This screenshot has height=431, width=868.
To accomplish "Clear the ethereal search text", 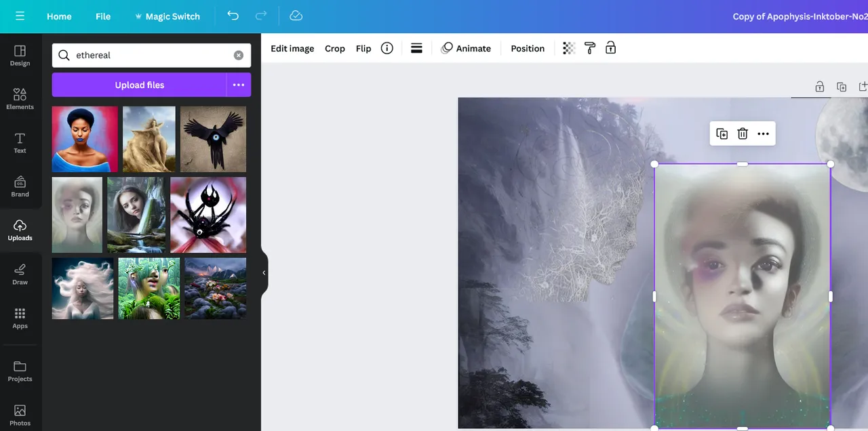I will tap(239, 55).
